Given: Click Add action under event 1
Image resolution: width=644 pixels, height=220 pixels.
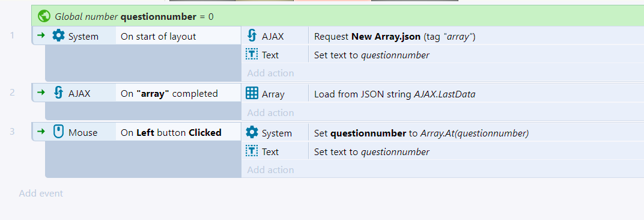Looking at the screenshot, I should pos(270,73).
